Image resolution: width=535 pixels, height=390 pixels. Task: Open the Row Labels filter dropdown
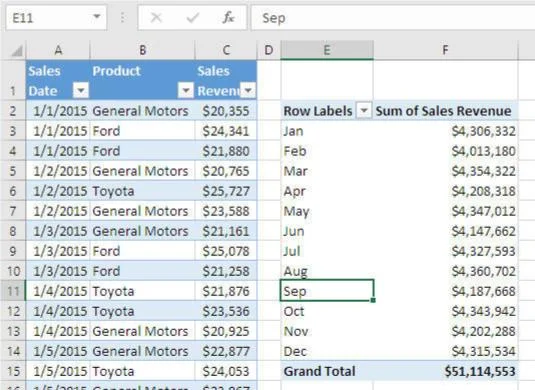click(364, 111)
